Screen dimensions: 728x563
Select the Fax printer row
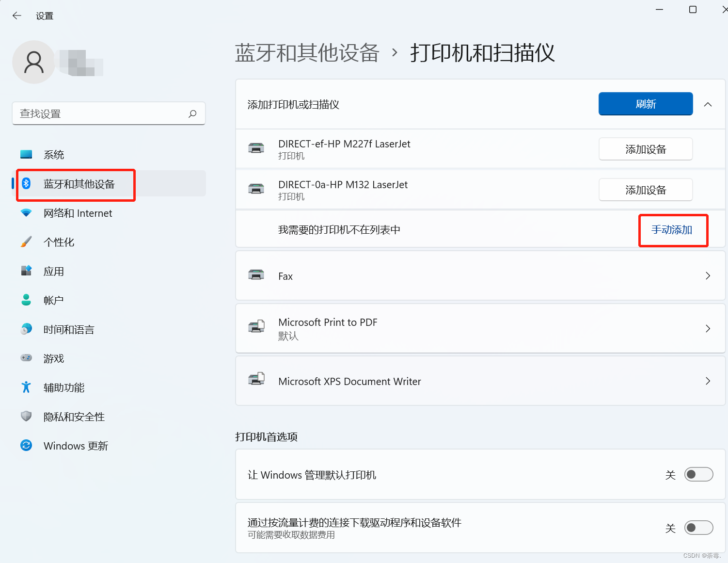[480, 275]
